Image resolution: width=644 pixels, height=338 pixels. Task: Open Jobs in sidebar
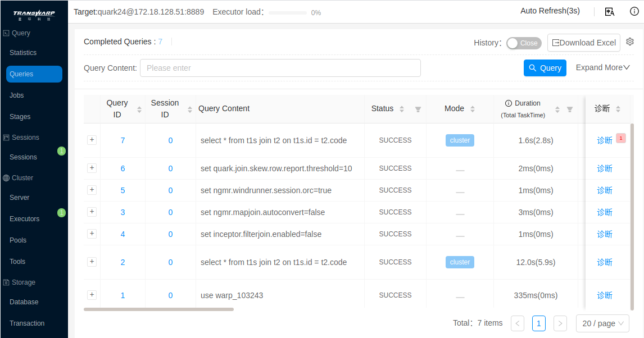17,95
